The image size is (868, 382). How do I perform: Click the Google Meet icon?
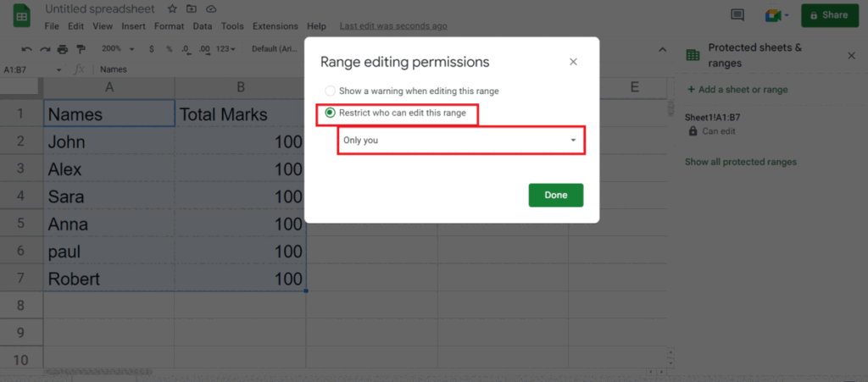[773, 15]
